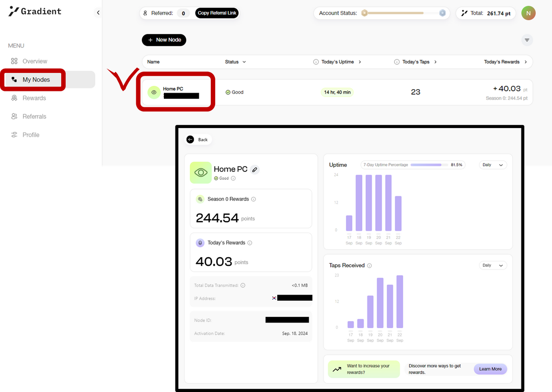
Task: Click the info icon next to Good status
Action: pyautogui.click(x=233, y=179)
